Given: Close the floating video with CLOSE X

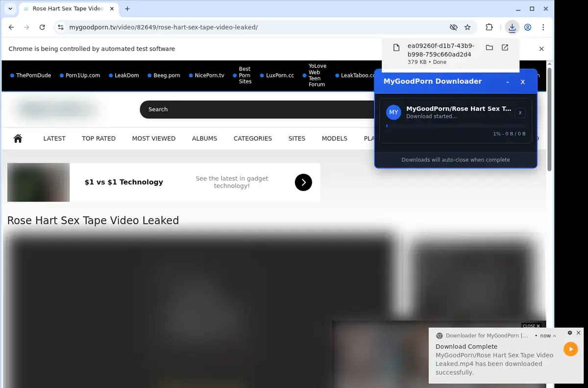Looking at the screenshot, I should click(531, 326).
